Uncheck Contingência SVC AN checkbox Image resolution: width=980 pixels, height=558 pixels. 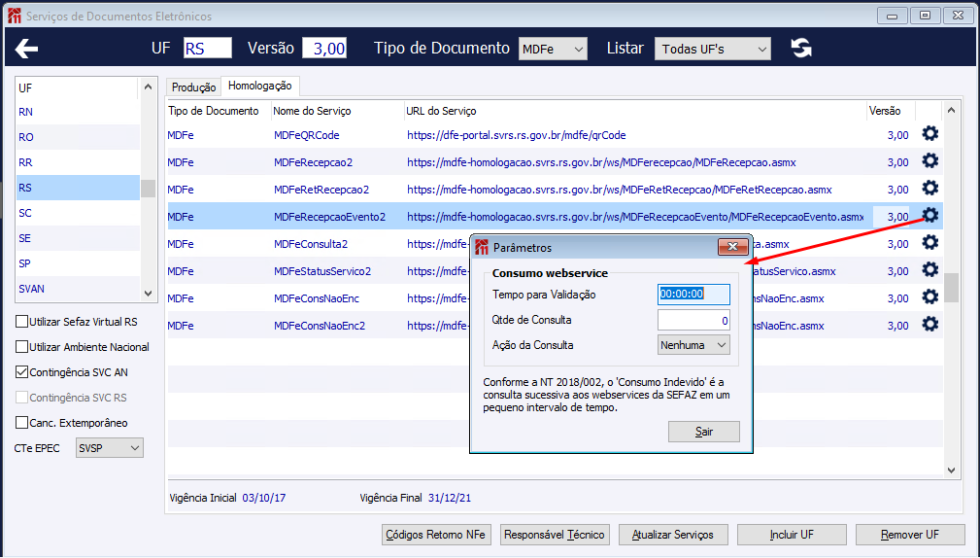[x=22, y=372]
